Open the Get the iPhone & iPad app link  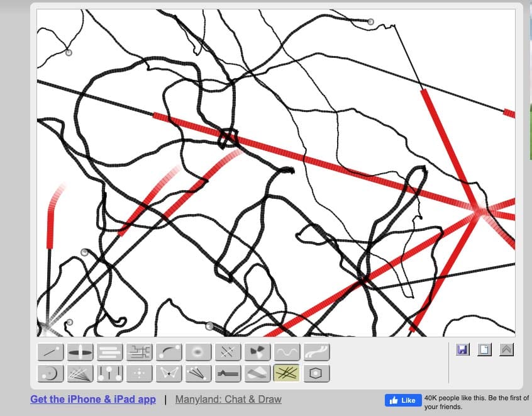click(93, 400)
